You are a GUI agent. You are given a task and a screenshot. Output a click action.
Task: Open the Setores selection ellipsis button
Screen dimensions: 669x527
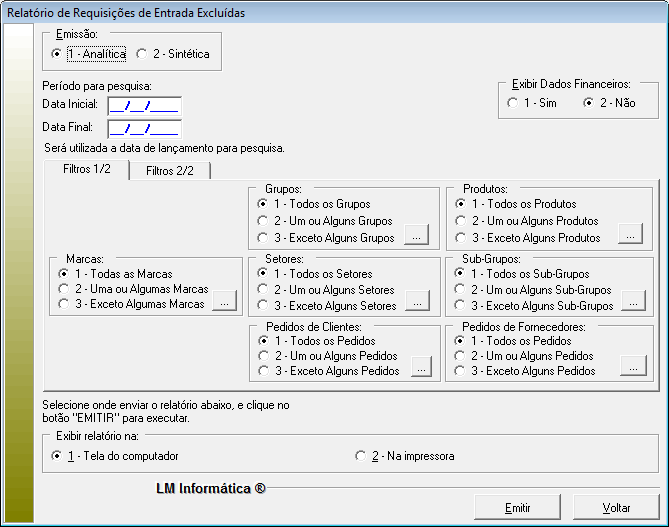(x=418, y=303)
